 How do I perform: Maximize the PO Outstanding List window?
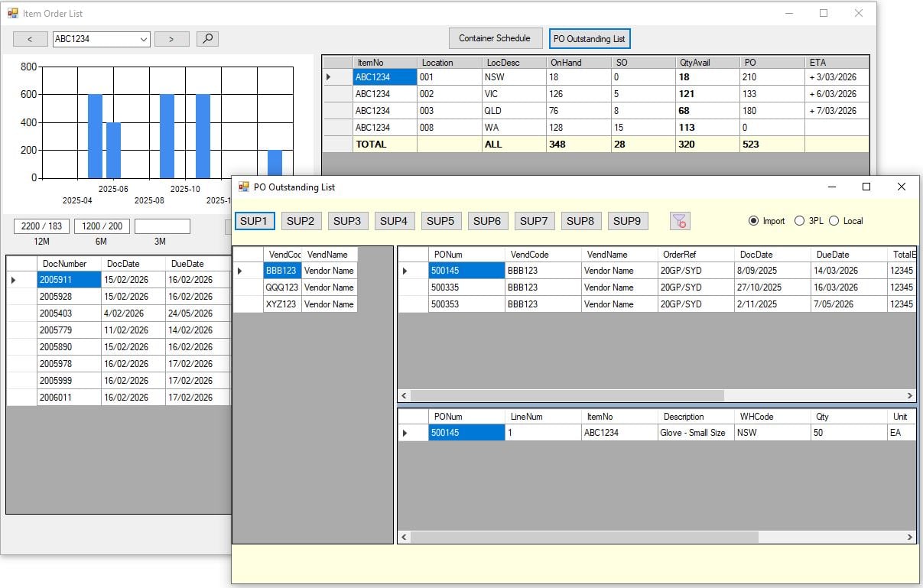(x=866, y=187)
